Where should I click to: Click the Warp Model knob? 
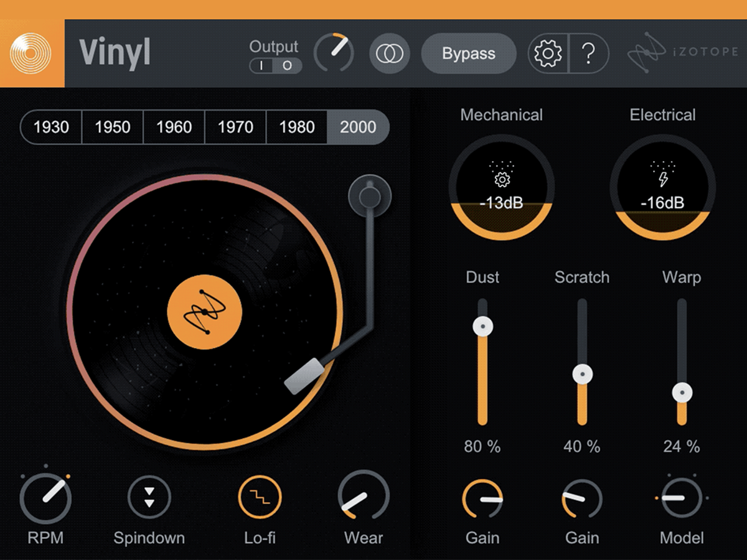click(682, 498)
